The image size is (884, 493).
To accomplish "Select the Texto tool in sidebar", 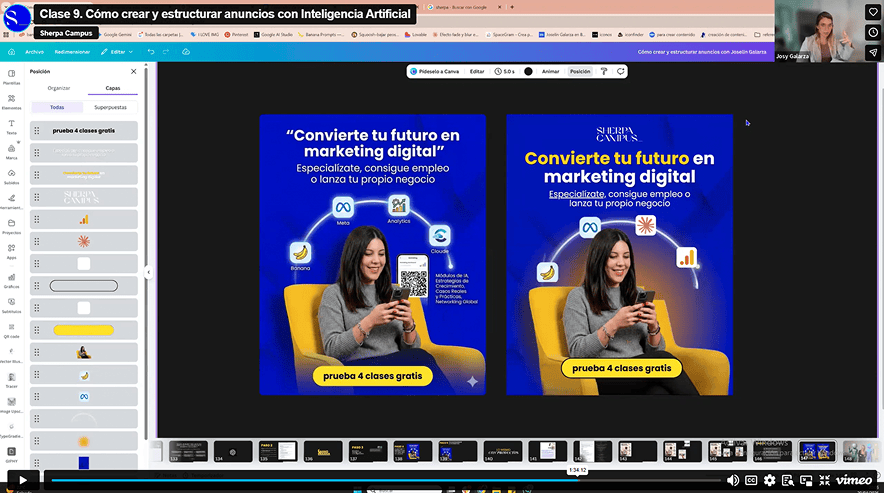I will 11,126.
